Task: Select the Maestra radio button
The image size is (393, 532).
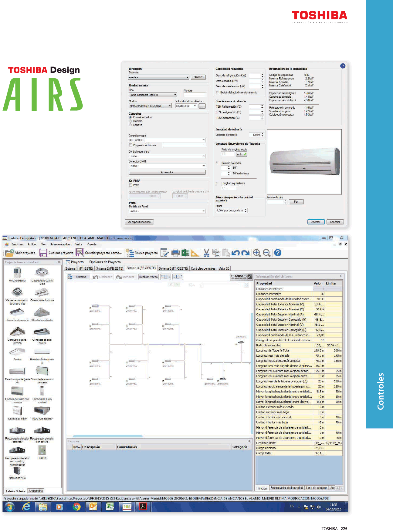Action: [x=130, y=121]
